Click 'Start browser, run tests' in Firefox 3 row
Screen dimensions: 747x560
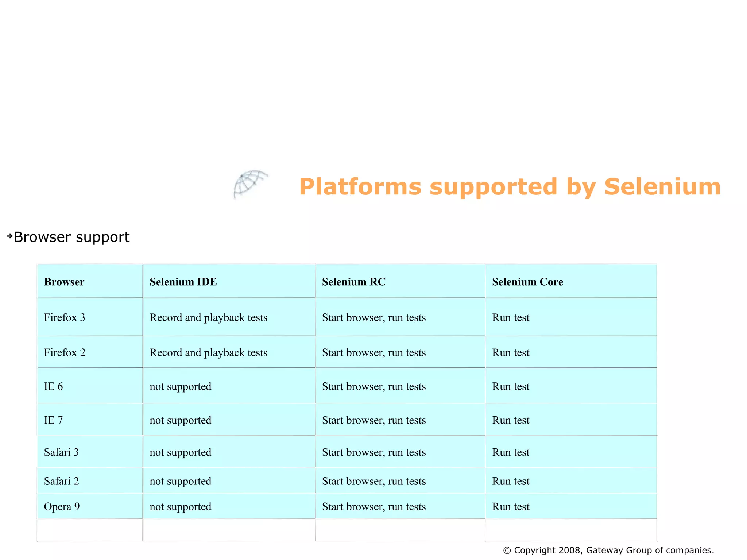(x=374, y=318)
